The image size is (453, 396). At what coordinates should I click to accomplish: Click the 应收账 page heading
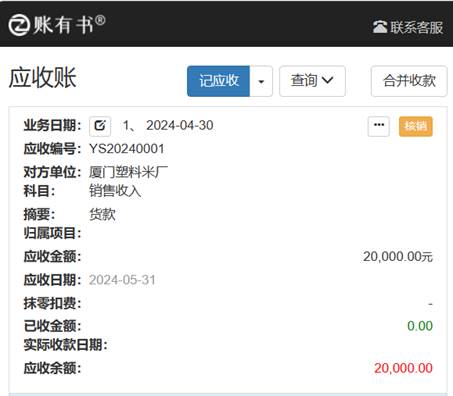click(x=43, y=78)
